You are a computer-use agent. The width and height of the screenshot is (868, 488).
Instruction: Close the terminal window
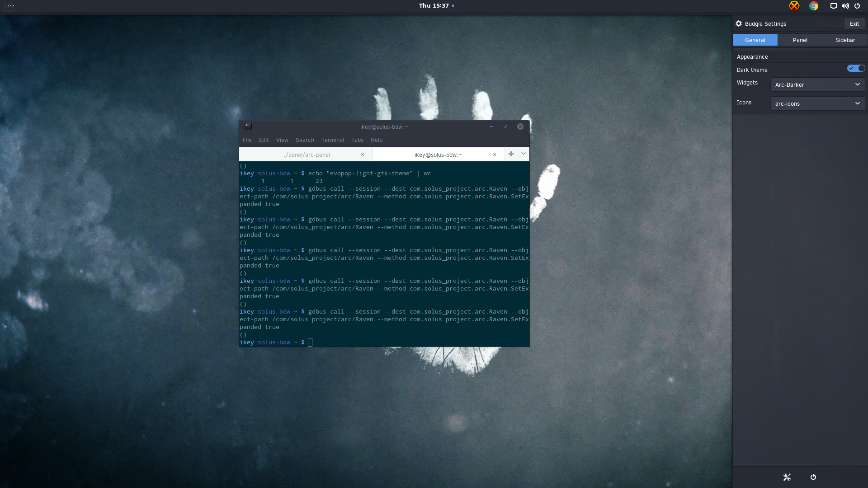[520, 127]
